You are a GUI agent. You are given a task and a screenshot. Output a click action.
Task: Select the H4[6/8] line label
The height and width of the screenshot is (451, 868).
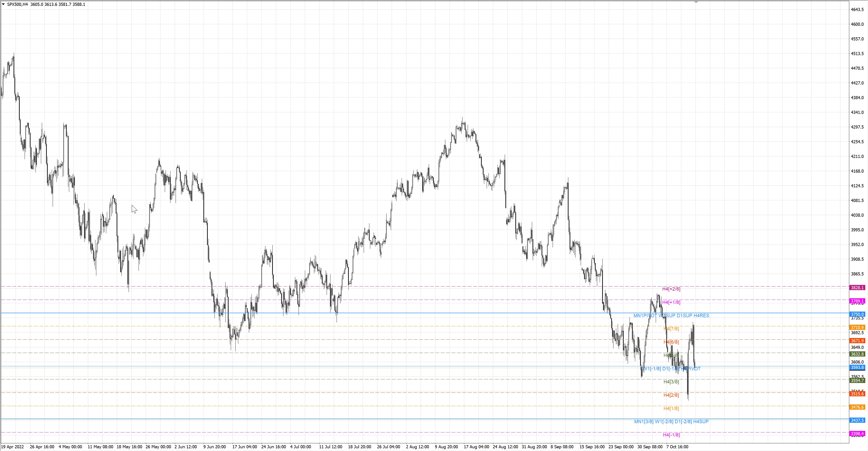coord(671,342)
